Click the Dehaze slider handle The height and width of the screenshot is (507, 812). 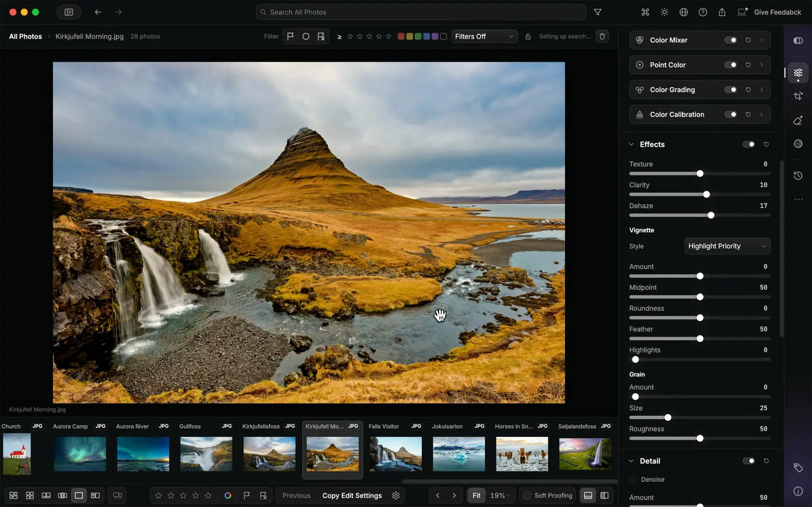pyautogui.click(x=711, y=215)
